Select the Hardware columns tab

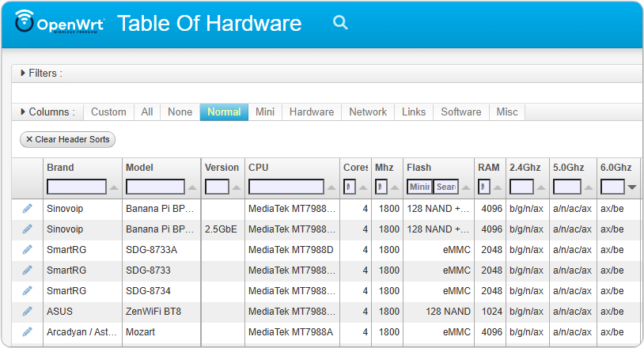point(311,112)
